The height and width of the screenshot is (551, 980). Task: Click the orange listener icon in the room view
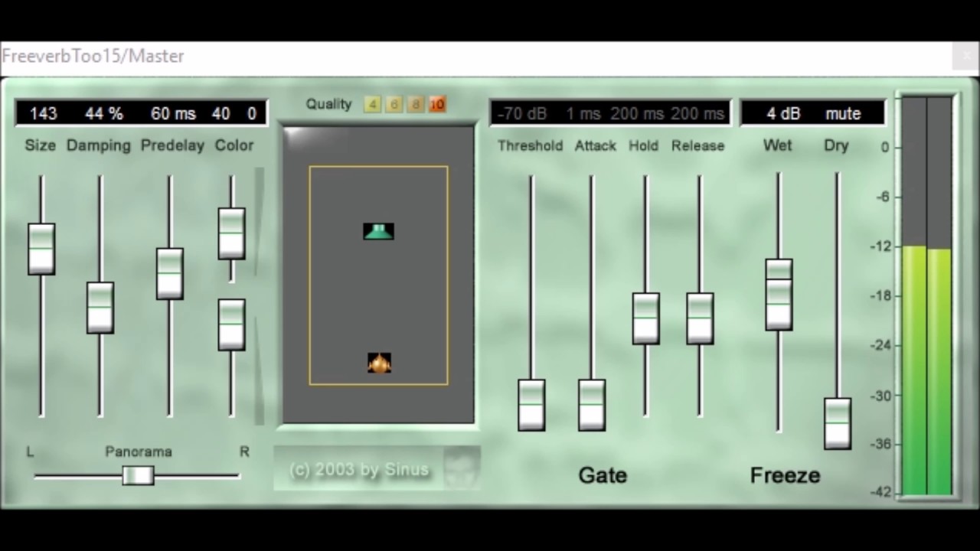379,363
